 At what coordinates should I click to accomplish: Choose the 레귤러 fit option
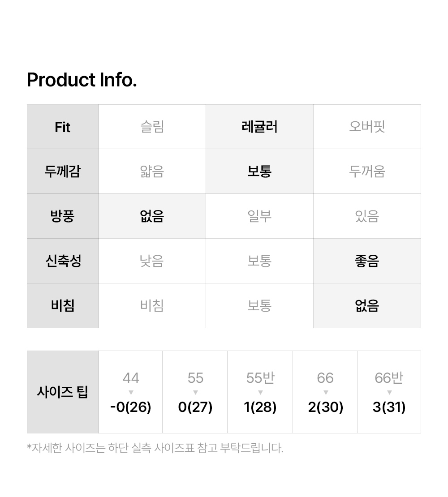[x=259, y=127]
